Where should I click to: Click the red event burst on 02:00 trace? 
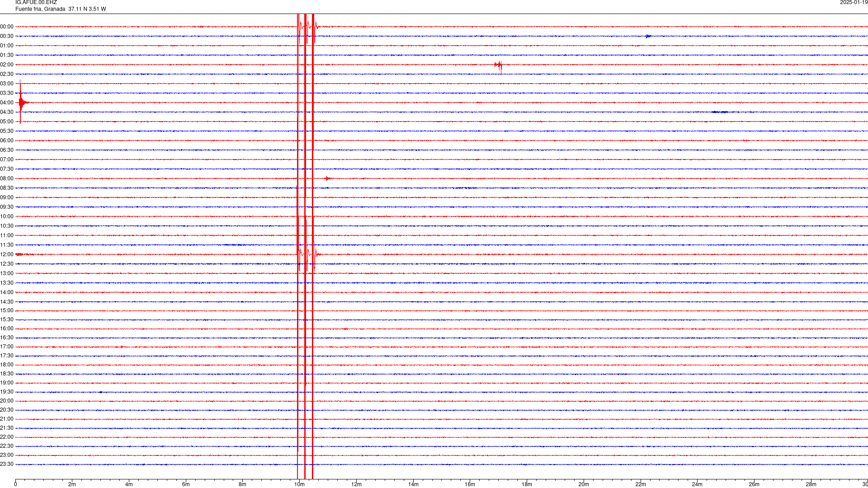(x=498, y=66)
